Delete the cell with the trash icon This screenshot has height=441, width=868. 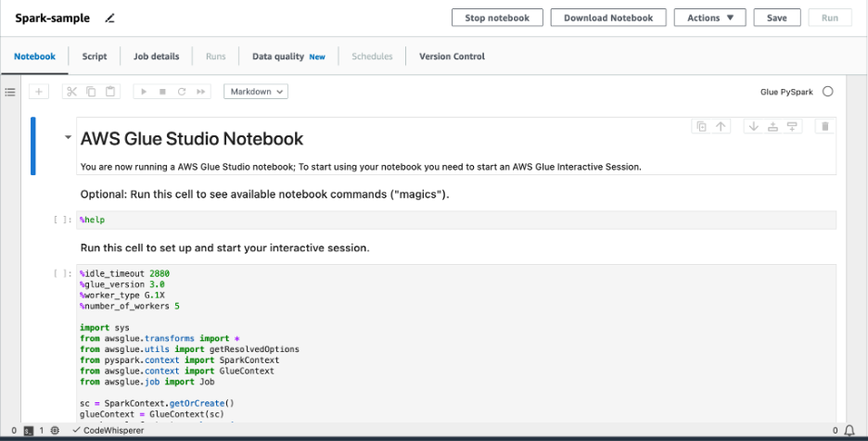pyautogui.click(x=824, y=127)
